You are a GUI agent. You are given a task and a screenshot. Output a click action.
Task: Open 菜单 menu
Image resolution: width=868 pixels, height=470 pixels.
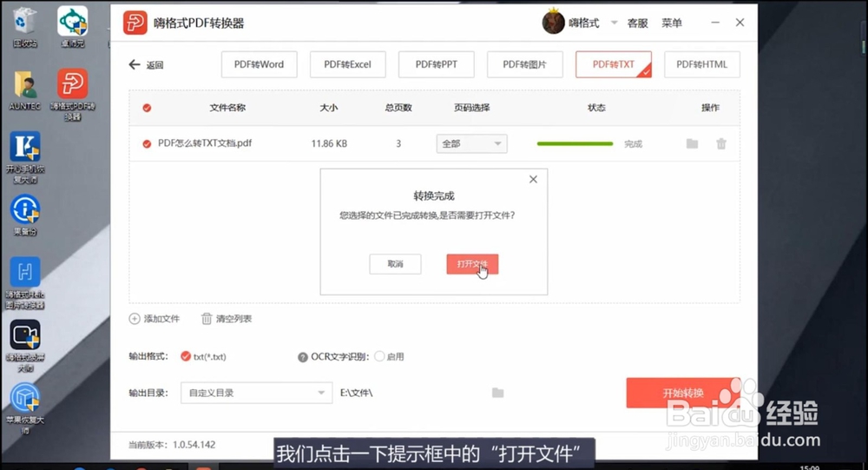pos(672,23)
